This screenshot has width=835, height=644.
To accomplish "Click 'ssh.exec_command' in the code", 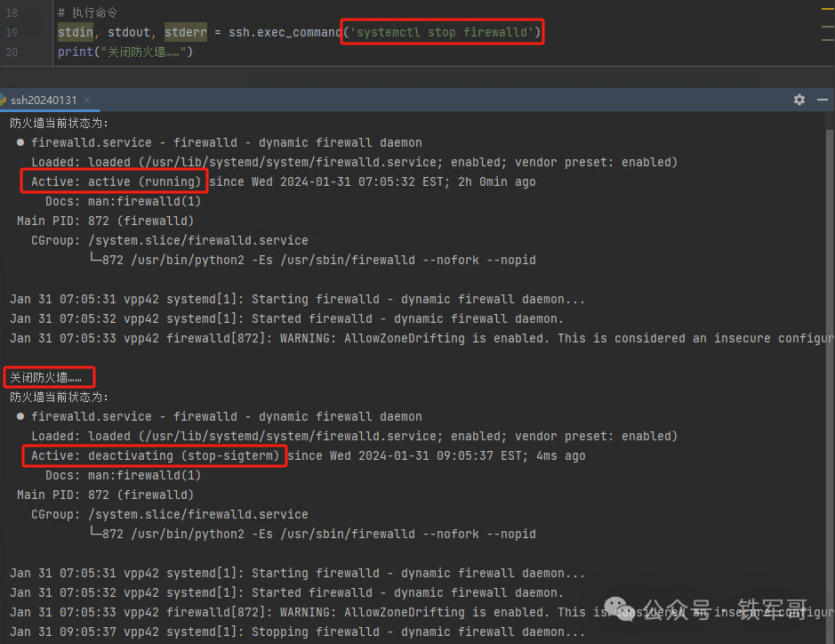I will pyautogui.click(x=285, y=33).
